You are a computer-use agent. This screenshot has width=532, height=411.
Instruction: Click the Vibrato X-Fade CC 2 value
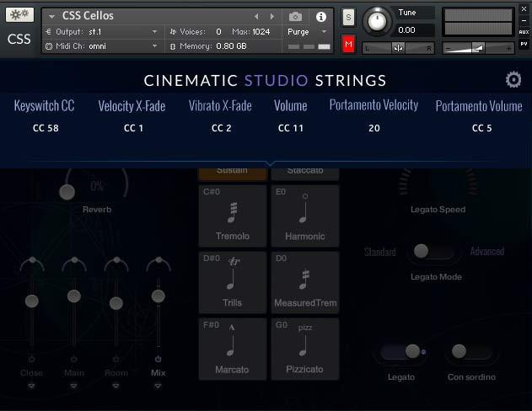(221, 129)
